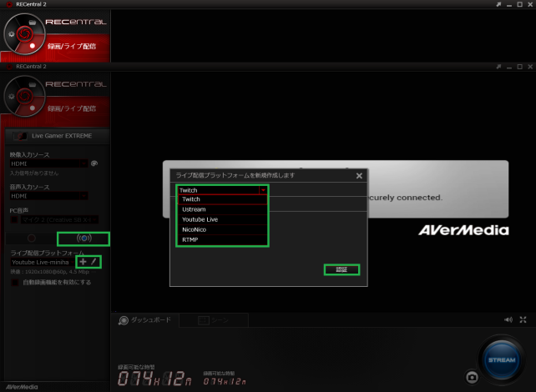Click the Twitch combo box field
This screenshot has height=392, width=536.
tap(223, 190)
